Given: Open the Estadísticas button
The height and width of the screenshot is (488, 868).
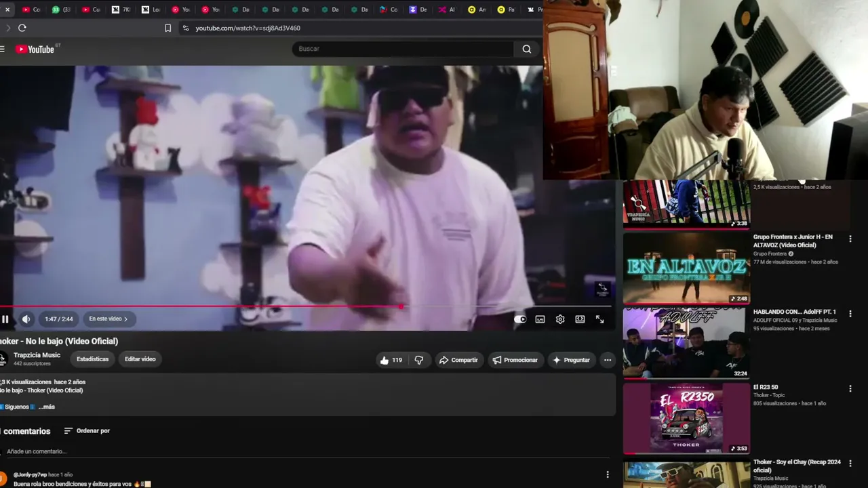Looking at the screenshot, I should point(93,359).
